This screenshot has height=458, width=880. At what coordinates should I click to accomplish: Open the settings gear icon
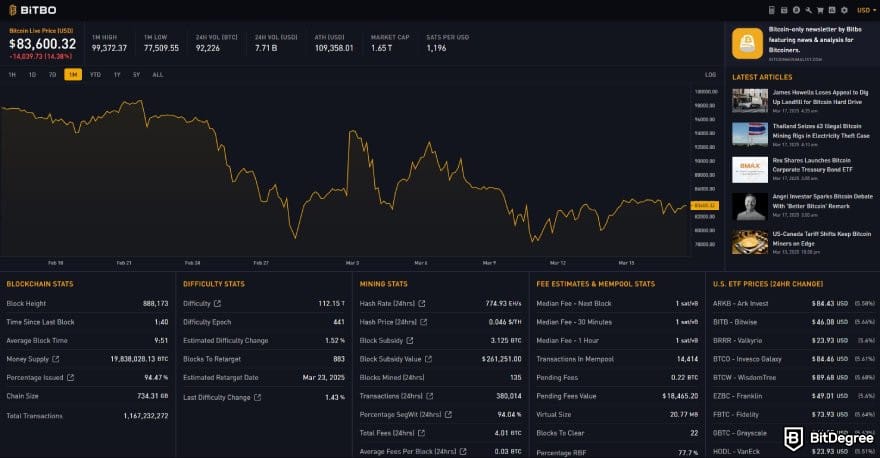click(844, 10)
